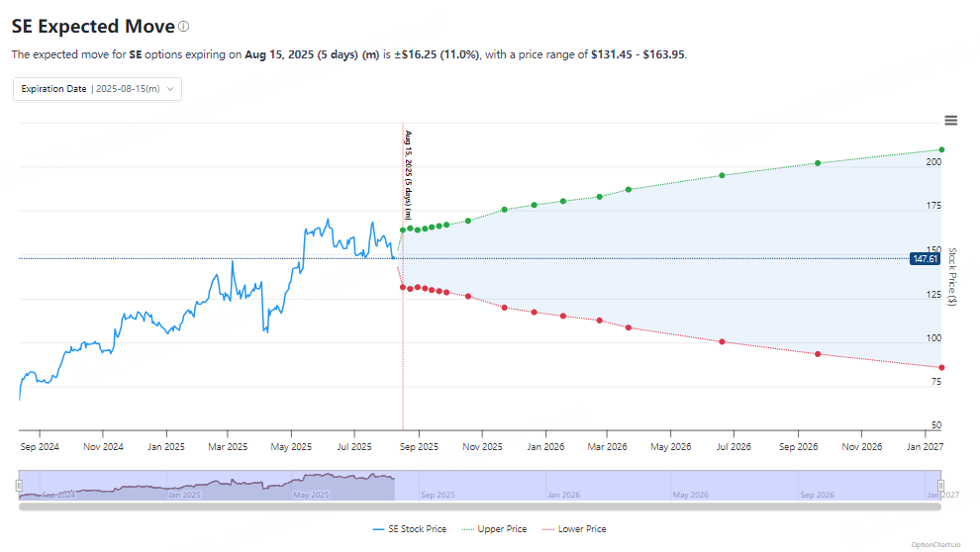Click the info icon beside SE Expected Move
The height and width of the screenshot is (552, 980).
click(184, 27)
